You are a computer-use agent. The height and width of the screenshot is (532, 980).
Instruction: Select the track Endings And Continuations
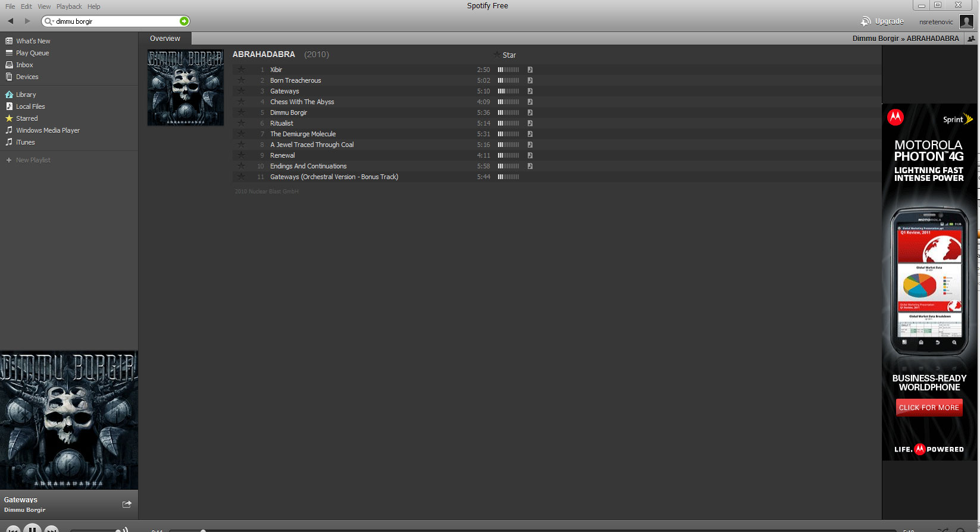coord(308,166)
